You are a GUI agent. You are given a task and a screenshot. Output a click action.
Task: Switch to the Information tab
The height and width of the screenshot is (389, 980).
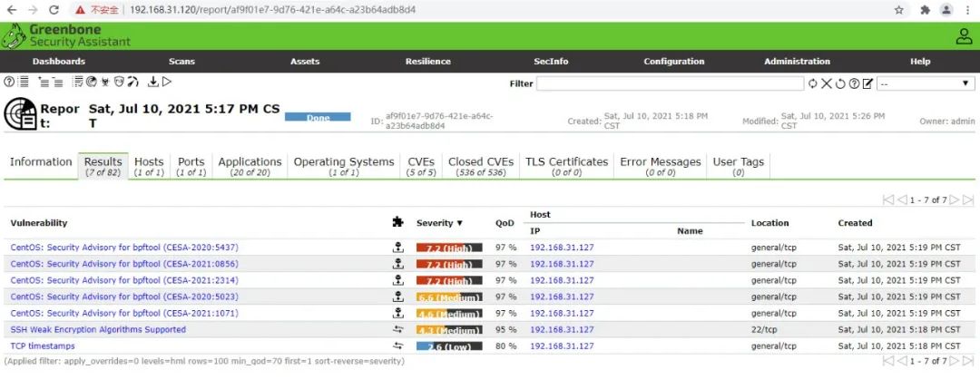click(41, 162)
